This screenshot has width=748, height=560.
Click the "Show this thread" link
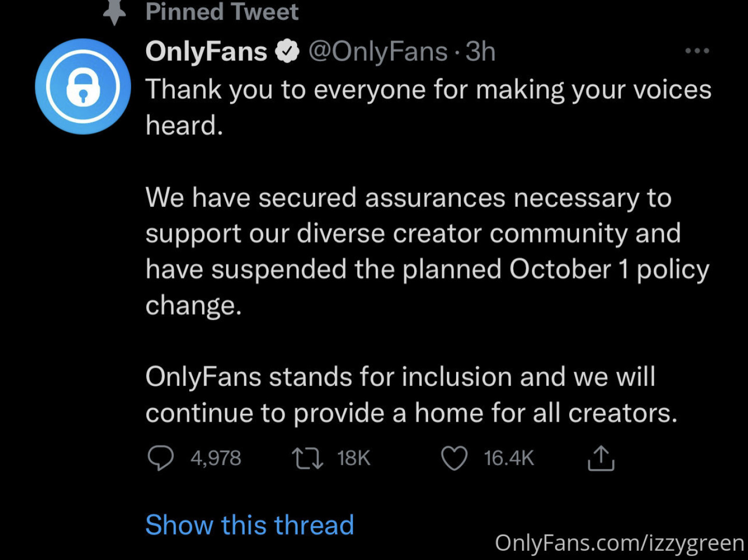tap(250, 525)
